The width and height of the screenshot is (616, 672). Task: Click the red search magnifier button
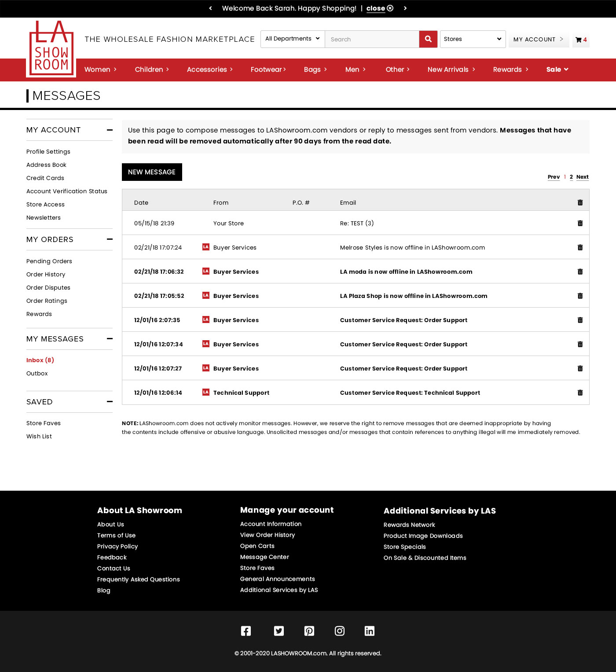[428, 39]
